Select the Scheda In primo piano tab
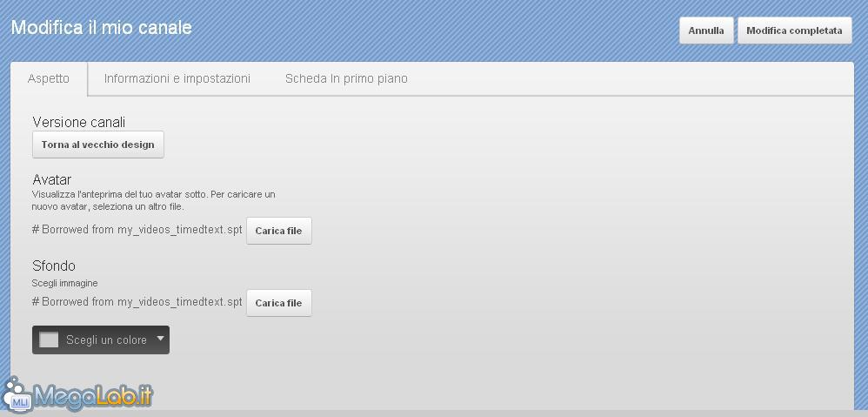868x417 pixels. (346, 78)
